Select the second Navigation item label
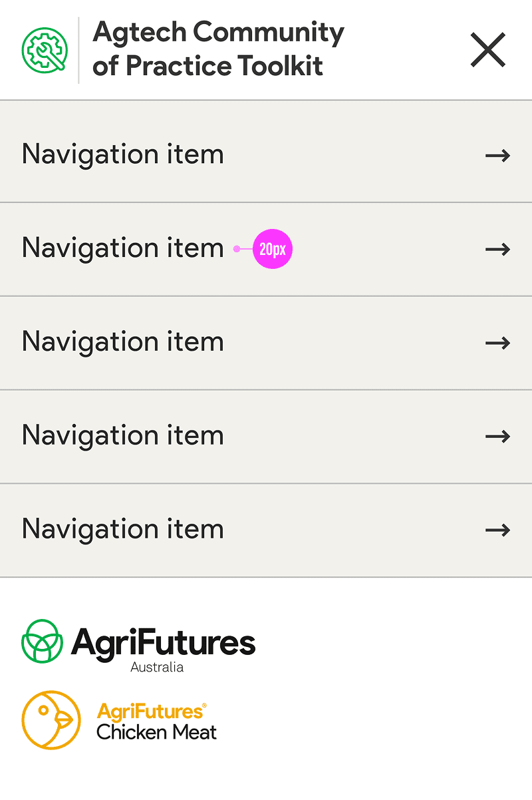Image resolution: width=532 pixels, height=800 pixels. 123,248
